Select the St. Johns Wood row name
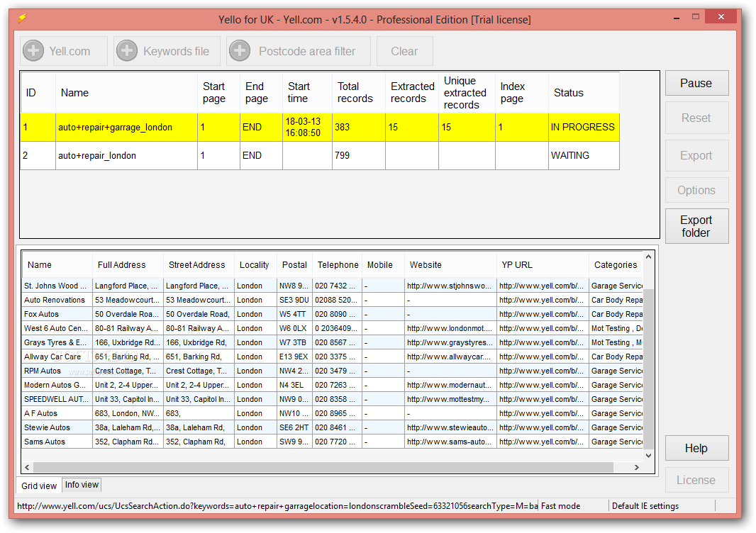The height and width of the screenshot is (533, 756). coord(55,286)
